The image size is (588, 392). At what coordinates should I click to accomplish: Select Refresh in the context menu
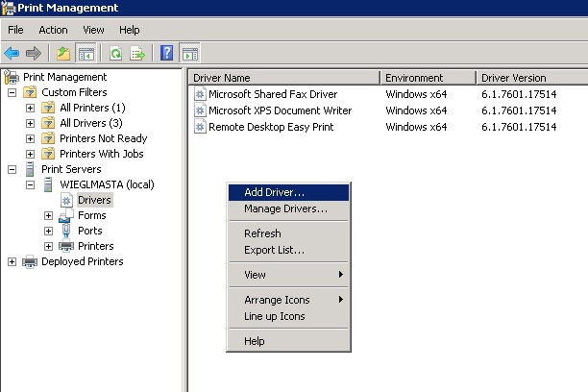click(288, 233)
